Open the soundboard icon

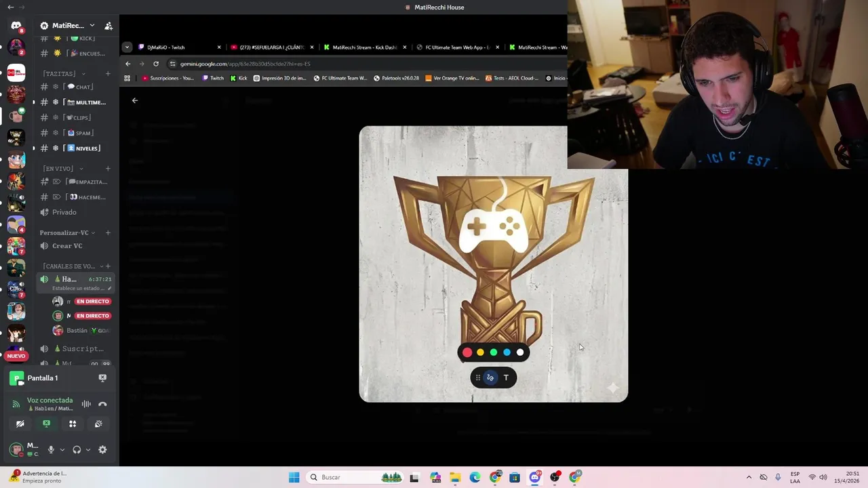point(98,424)
